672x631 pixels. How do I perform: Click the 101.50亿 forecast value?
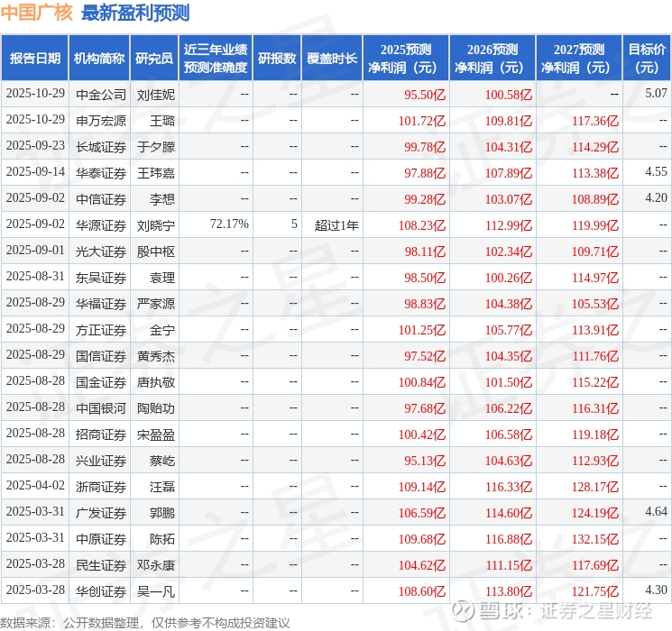click(x=509, y=382)
